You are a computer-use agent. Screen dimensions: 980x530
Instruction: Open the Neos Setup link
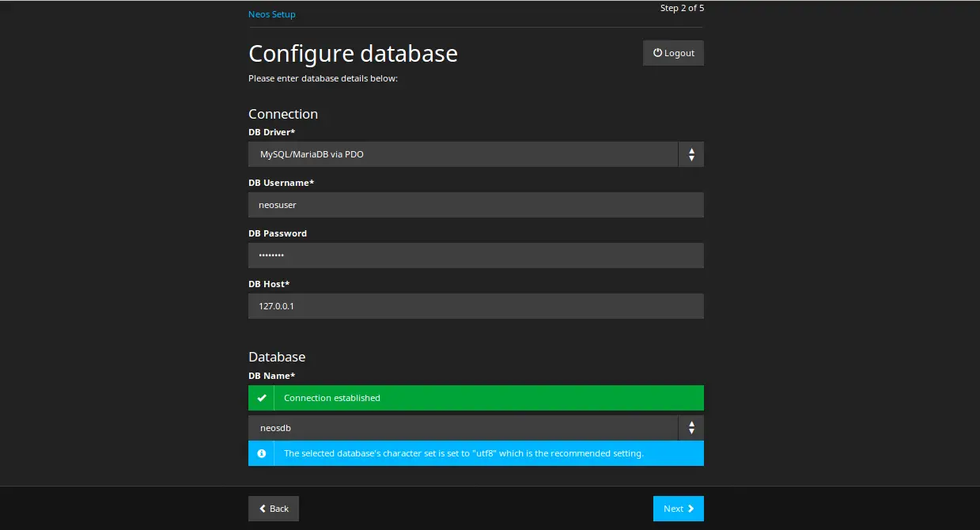click(272, 14)
